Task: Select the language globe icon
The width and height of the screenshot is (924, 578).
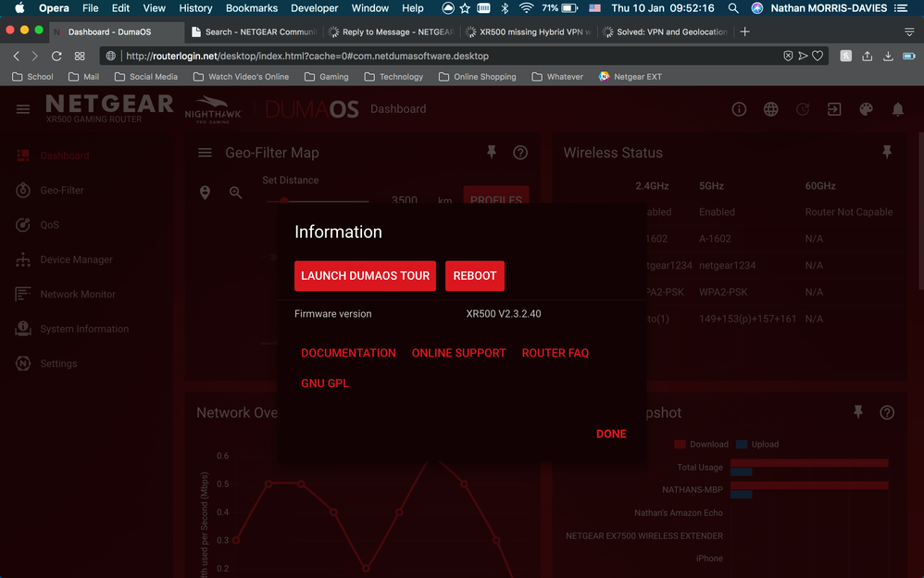Action: pos(770,109)
